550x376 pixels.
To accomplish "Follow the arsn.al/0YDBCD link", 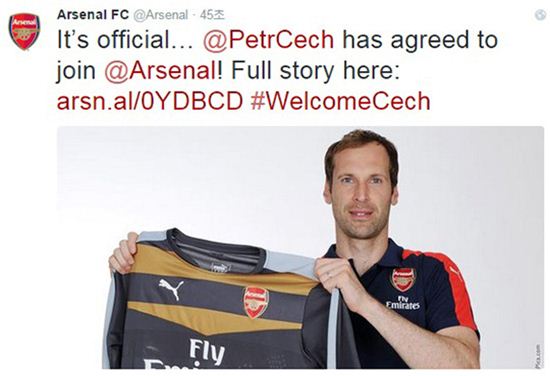I will click(150, 101).
